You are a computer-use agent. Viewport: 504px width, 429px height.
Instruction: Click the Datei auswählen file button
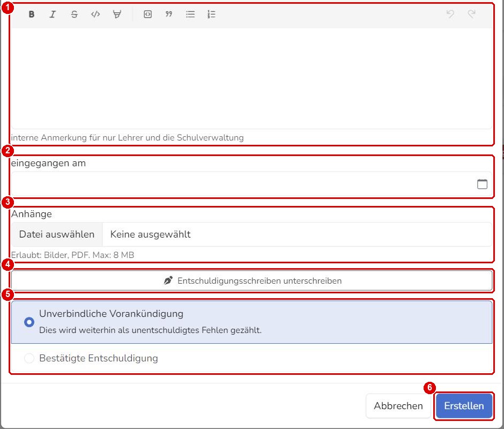57,234
